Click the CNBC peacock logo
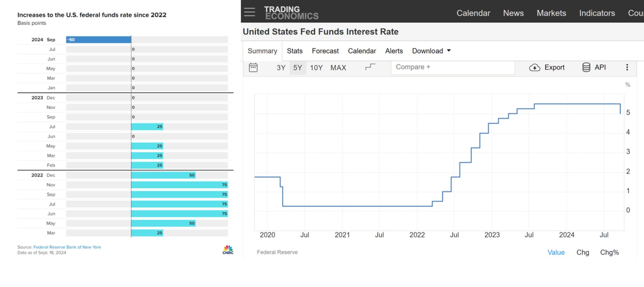The height and width of the screenshot is (287, 644). (228, 250)
